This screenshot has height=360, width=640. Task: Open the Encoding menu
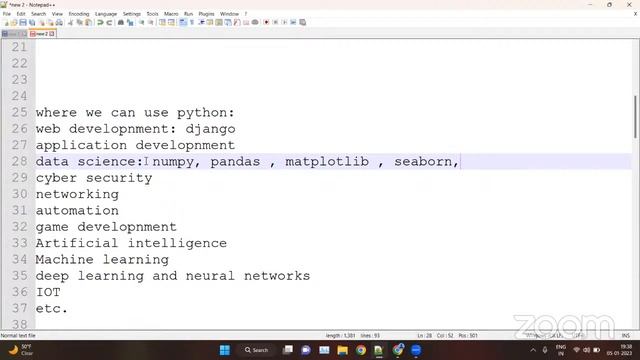[79, 14]
